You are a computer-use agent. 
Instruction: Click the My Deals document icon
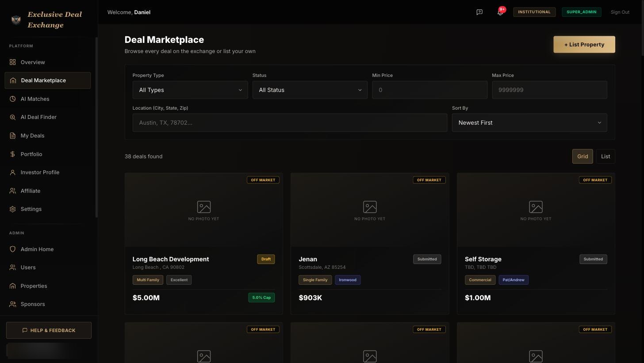pyautogui.click(x=12, y=136)
